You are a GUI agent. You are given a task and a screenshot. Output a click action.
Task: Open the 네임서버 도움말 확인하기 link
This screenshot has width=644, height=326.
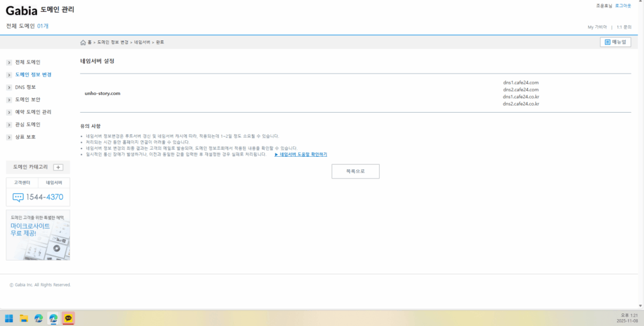[x=303, y=154]
